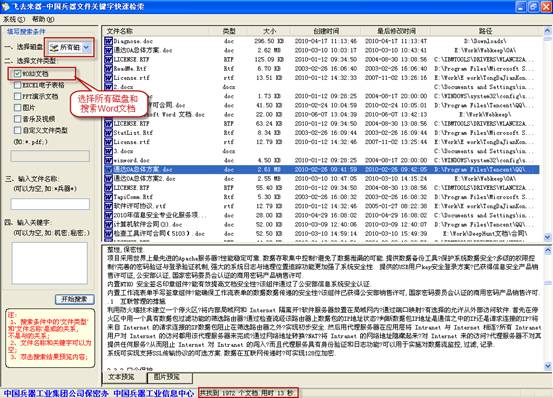553x398 pixels.
Task: Click the 填写搜索条件 panel heading
Action: 26,31
